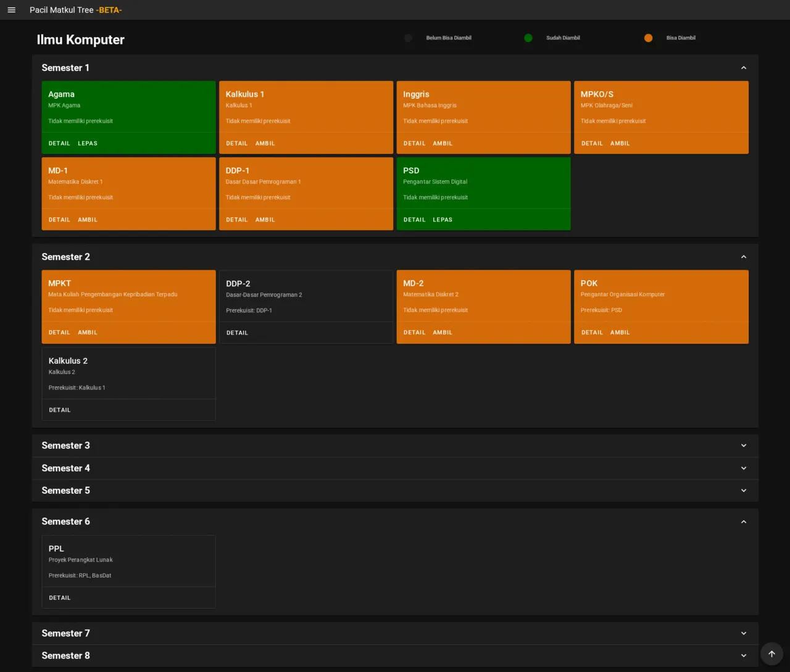Click AMBIL on the MD-2 card

443,333
